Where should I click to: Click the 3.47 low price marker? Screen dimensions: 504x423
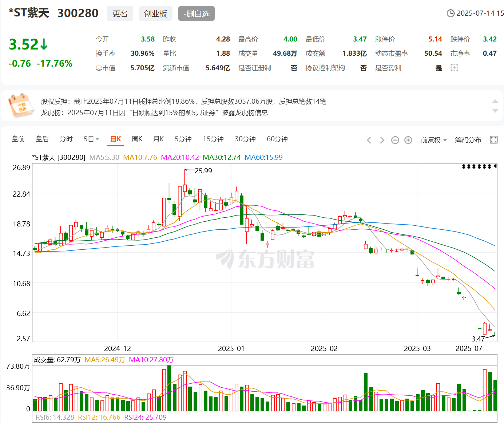478,339
